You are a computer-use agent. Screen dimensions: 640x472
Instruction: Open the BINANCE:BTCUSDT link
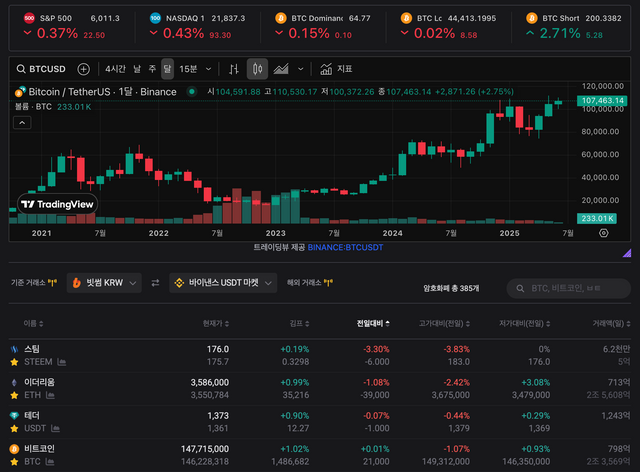(x=345, y=247)
